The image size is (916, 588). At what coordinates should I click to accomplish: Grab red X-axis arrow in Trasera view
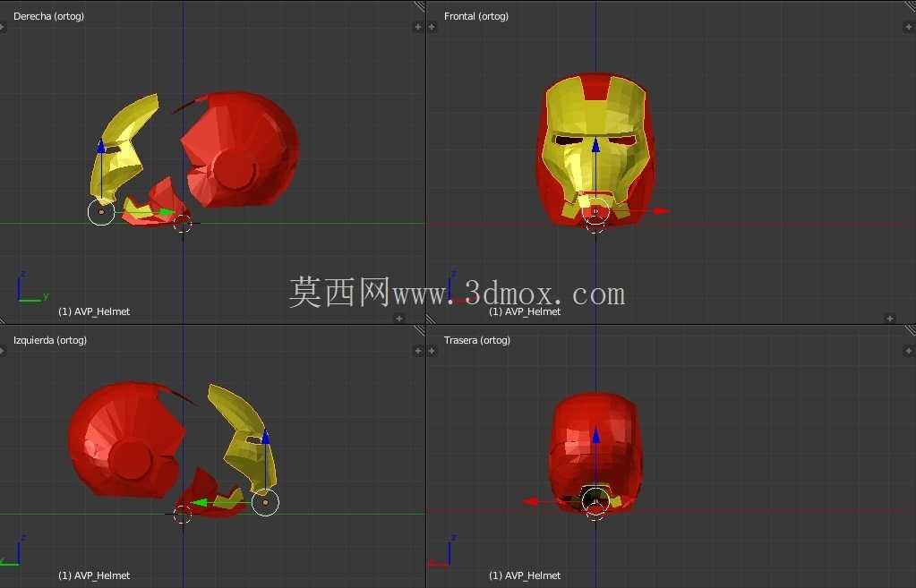530,501
